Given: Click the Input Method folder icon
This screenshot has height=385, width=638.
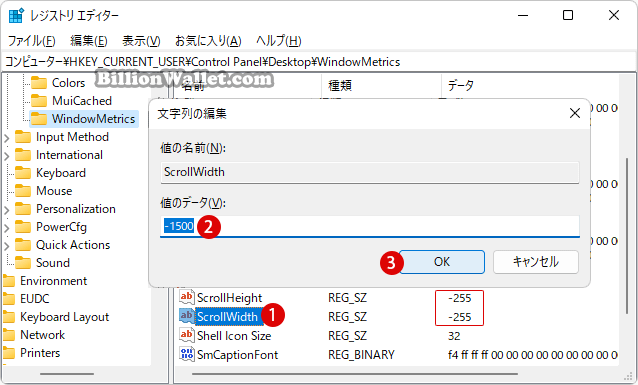Looking at the screenshot, I should (x=23, y=137).
